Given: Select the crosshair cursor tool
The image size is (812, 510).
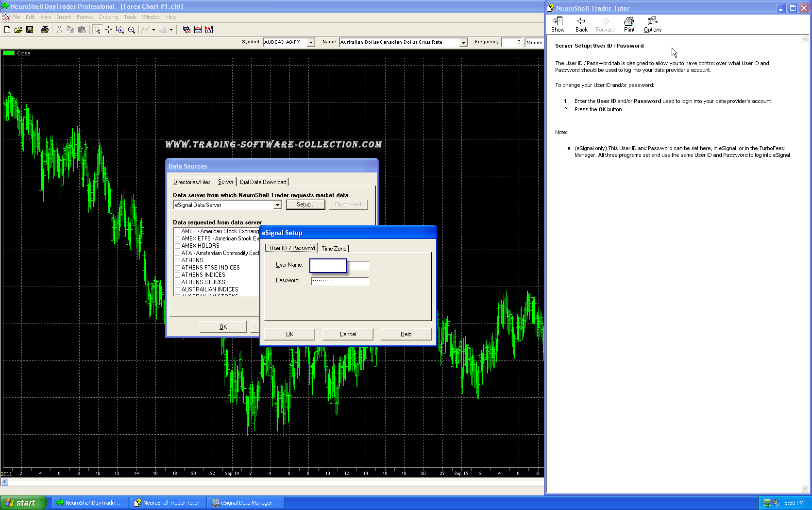Looking at the screenshot, I should pyautogui.click(x=108, y=30).
